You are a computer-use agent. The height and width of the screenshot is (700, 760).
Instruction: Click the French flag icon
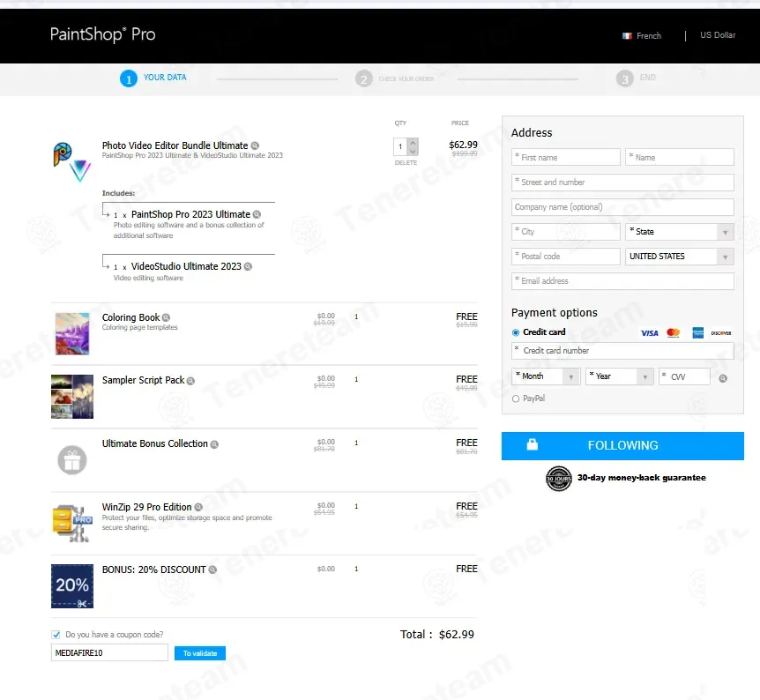(x=627, y=36)
